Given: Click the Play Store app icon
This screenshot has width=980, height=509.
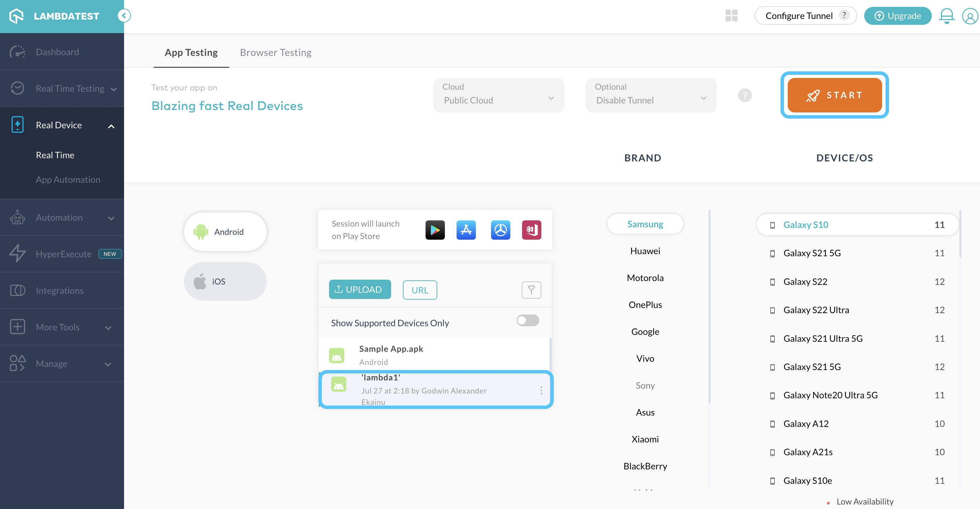Looking at the screenshot, I should point(435,230).
